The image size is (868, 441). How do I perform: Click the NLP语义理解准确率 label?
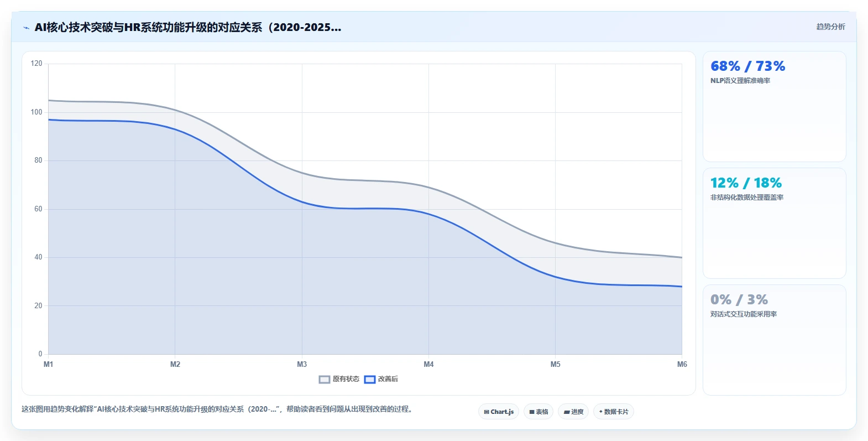740,81
